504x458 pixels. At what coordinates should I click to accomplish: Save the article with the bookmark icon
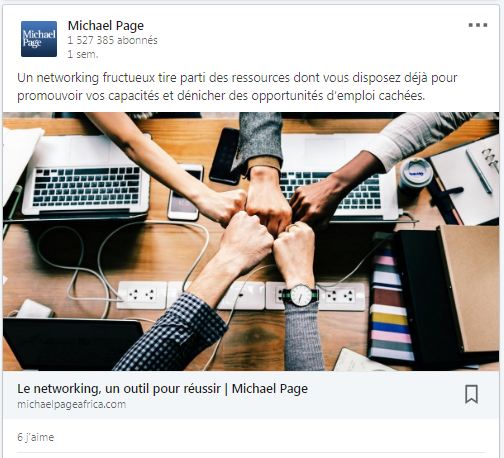tap(471, 394)
